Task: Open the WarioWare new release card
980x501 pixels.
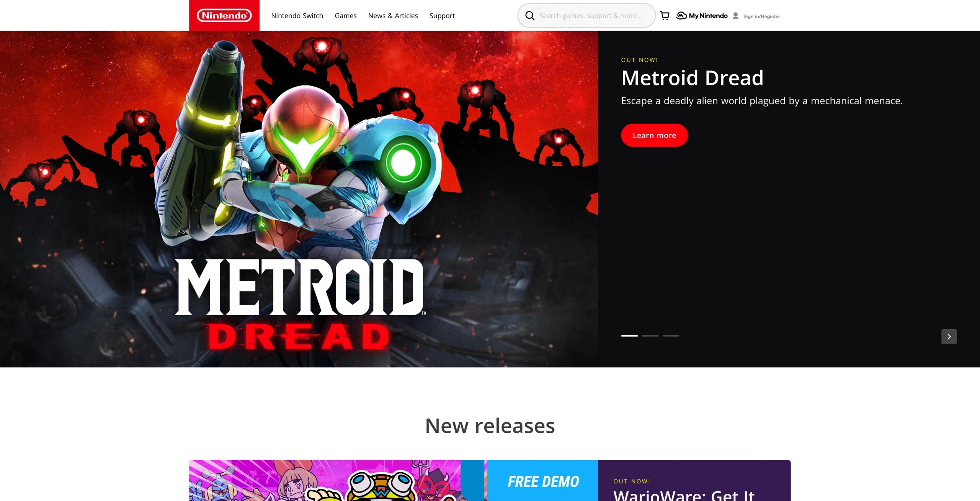Action: coord(683,494)
